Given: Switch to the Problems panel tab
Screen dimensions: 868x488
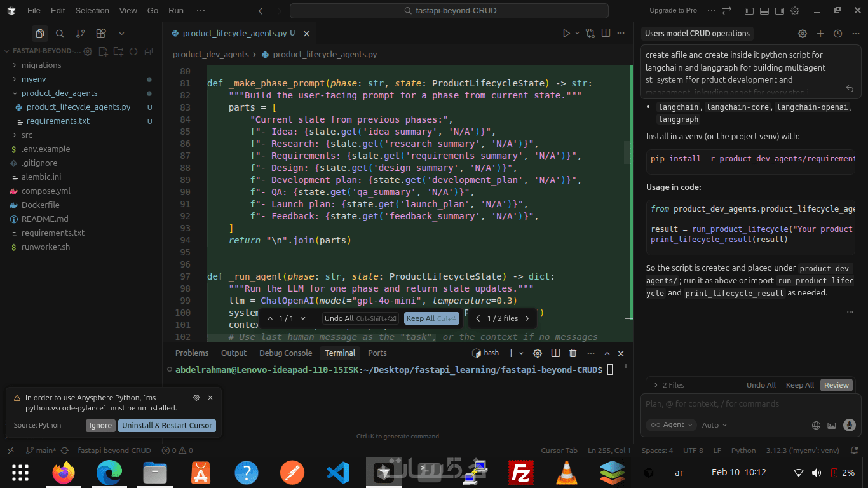Looking at the screenshot, I should [192, 353].
